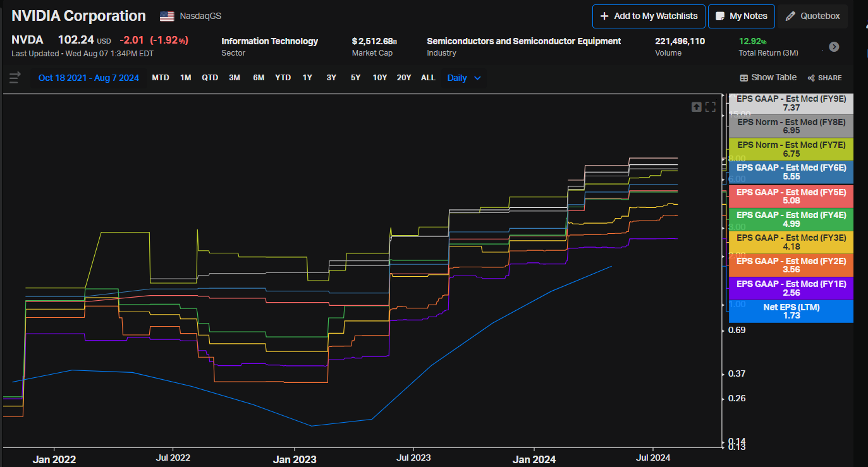Select the QTD time range

210,78
